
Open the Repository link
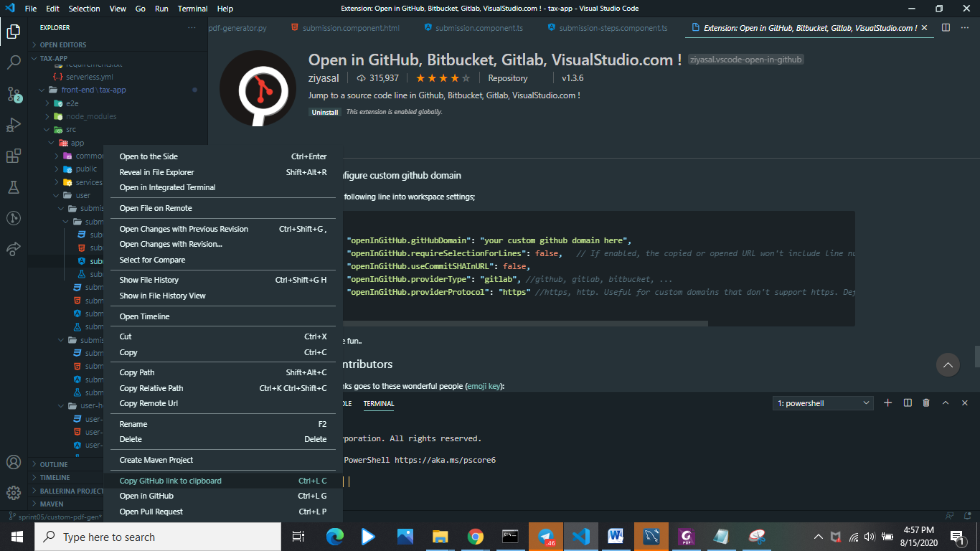[x=508, y=78]
